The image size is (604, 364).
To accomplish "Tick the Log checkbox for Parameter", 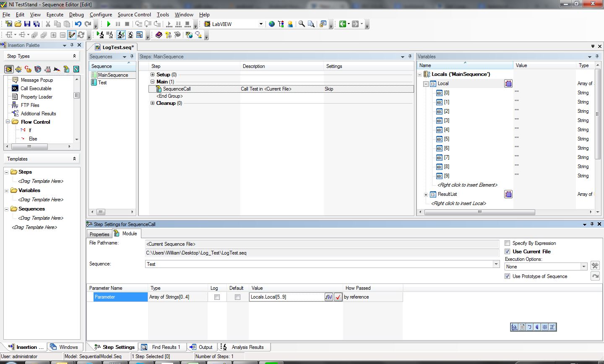I will point(217,297).
